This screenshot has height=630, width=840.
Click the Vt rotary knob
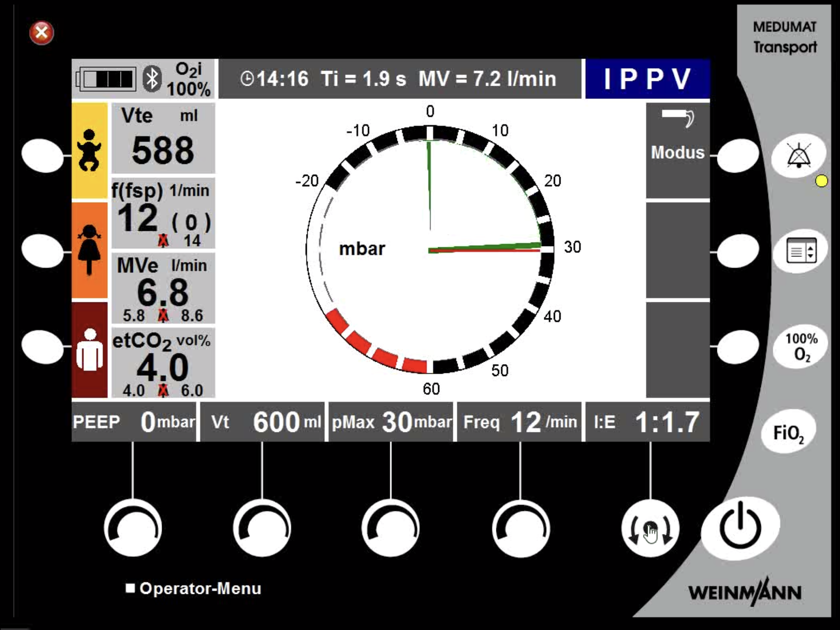coord(262,528)
